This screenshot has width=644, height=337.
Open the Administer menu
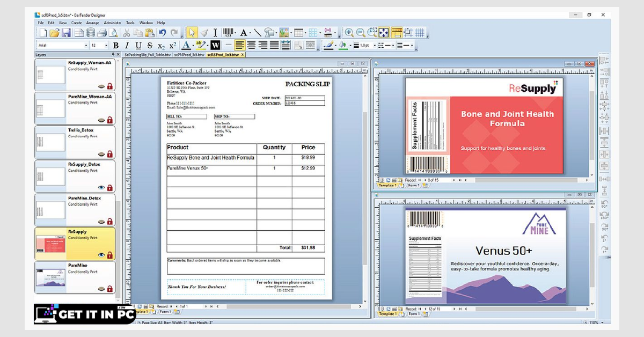point(113,23)
